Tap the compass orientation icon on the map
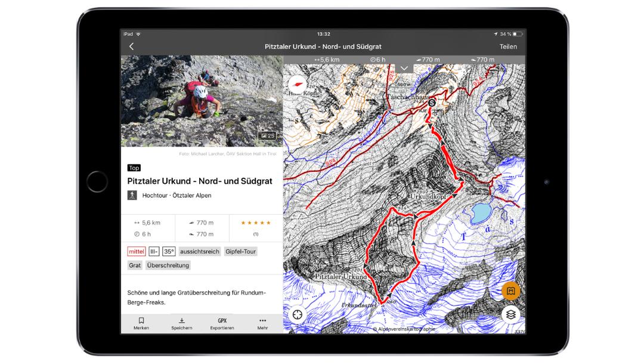Viewport: 644px width, 364px height. click(x=296, y=85)
